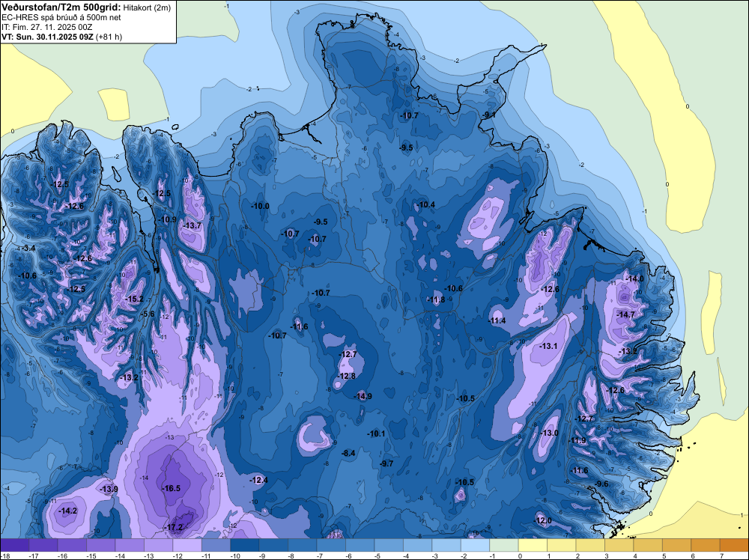Screen dimensions: 749x560
Task: Click the -13.7 temperature label
Action: 192,225
